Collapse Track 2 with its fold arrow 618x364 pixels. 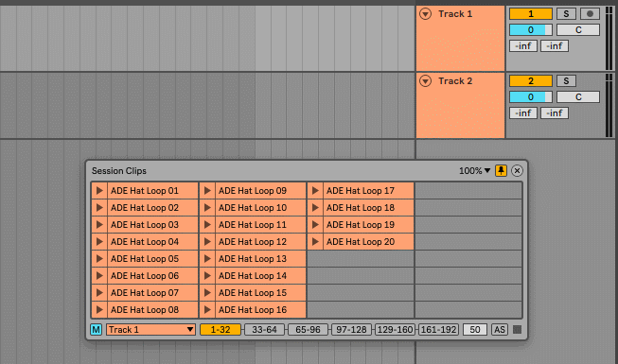click(x=425, y=81)
